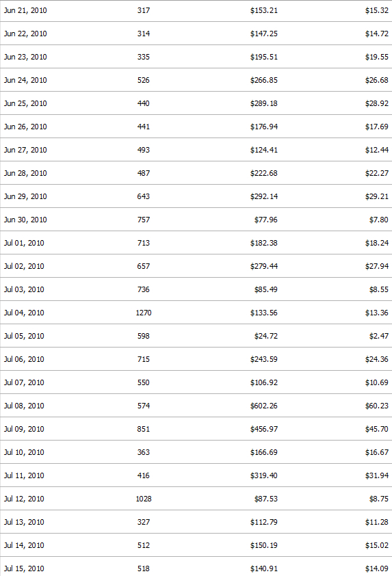Select the Jul 11, 2010 date cell
This screenshot has height=576, width=392.
tap(24, 475)
